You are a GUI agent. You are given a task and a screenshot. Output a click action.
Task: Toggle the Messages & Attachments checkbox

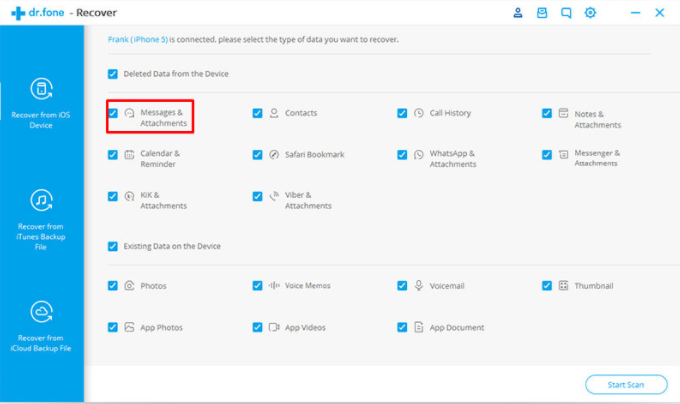tap(113, 113)
